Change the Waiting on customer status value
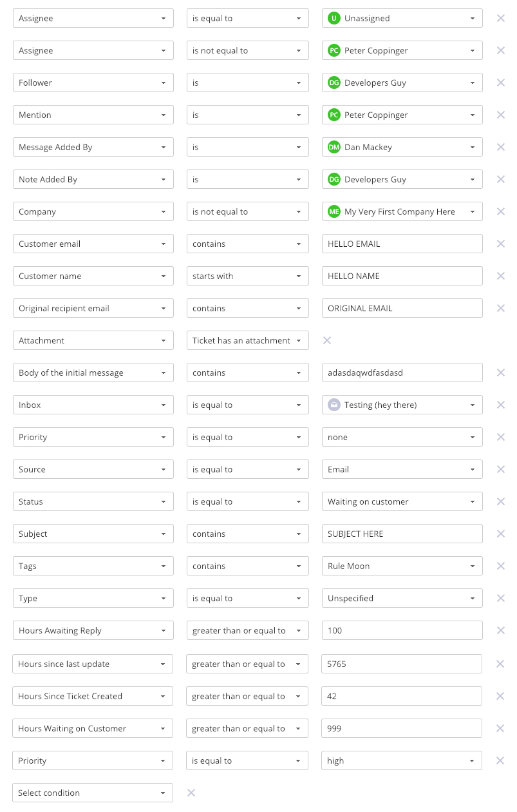Screen dimensions: 517x812 tap(402, 501)
